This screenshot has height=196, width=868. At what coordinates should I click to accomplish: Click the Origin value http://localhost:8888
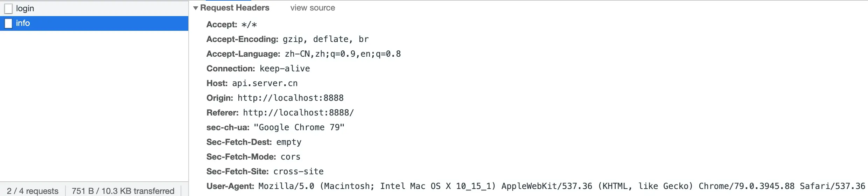(x=290, y=98)
